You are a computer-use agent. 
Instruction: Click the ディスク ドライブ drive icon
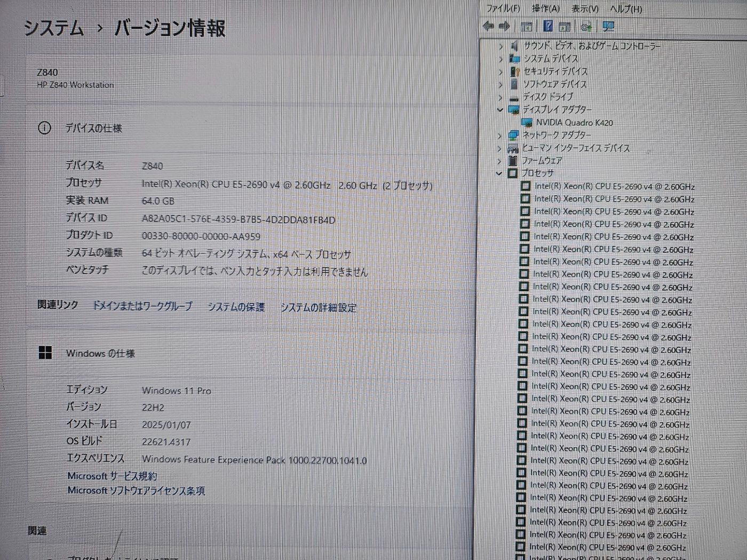pyautogui.click(x=514, y=98)
